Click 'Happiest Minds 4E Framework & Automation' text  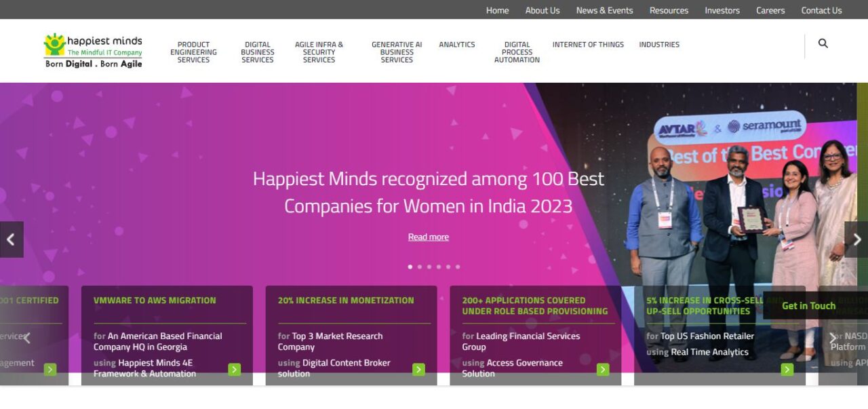(x=145, y=368)
